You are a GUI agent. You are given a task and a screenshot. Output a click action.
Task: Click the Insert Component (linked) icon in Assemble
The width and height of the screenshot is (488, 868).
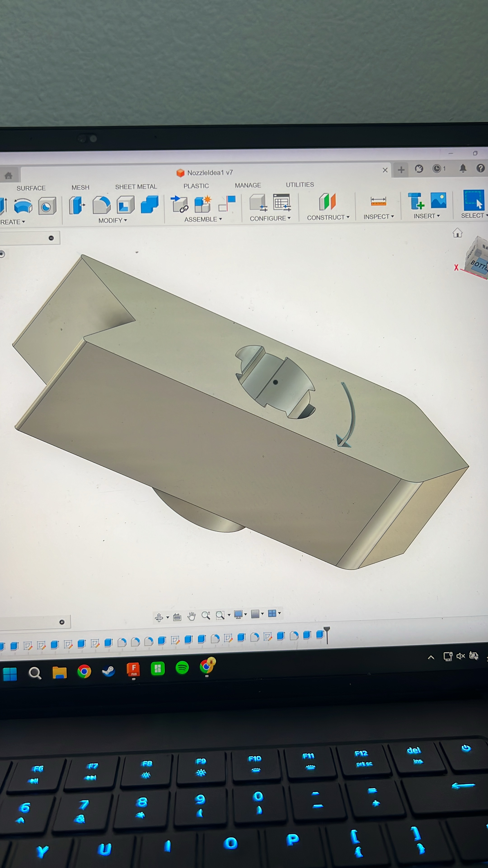coord(180,204)
